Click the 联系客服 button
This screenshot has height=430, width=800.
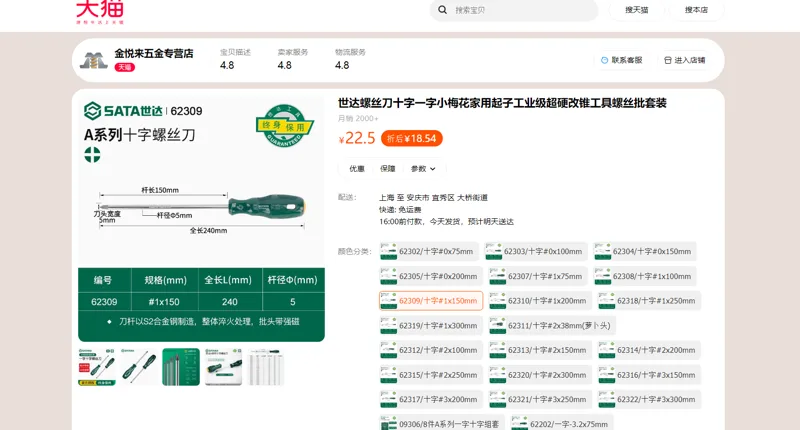pyautogui.click(x=621, y=60)
